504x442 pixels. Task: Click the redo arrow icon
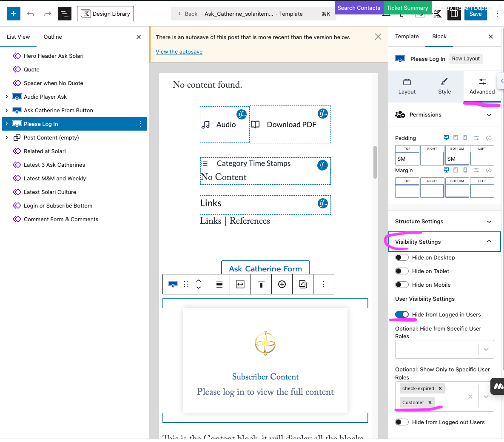click(x=48, y=14)
